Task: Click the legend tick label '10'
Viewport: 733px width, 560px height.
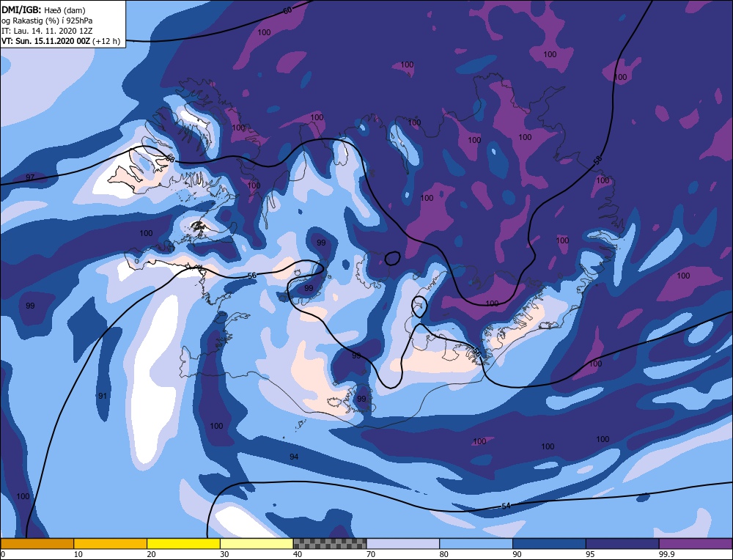Action: click(x=78, y=554)
